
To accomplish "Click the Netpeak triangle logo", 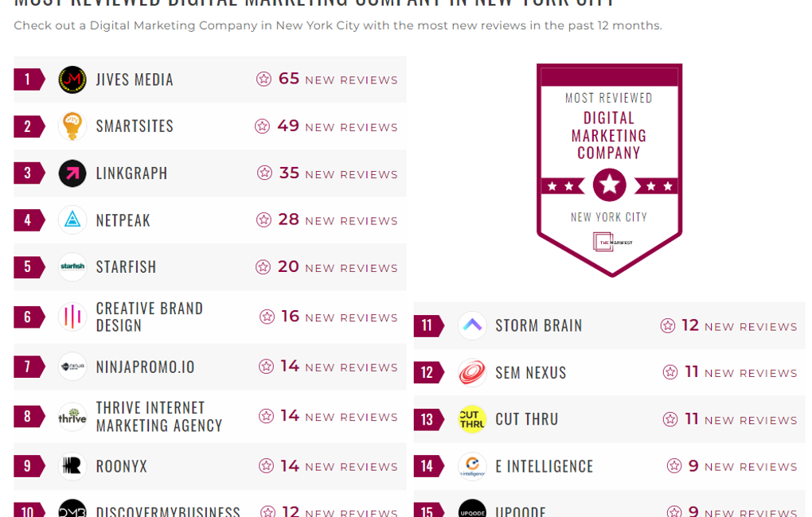I will (x=72, y=220).
